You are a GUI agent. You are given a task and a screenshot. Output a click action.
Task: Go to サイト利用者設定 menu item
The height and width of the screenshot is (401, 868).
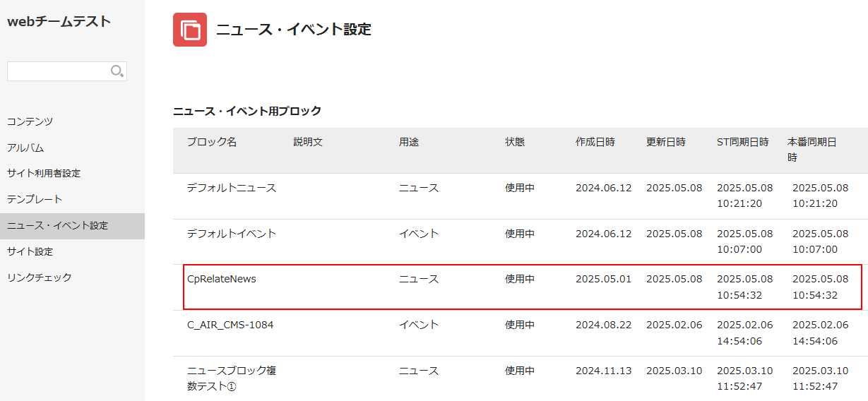point(44,173)
